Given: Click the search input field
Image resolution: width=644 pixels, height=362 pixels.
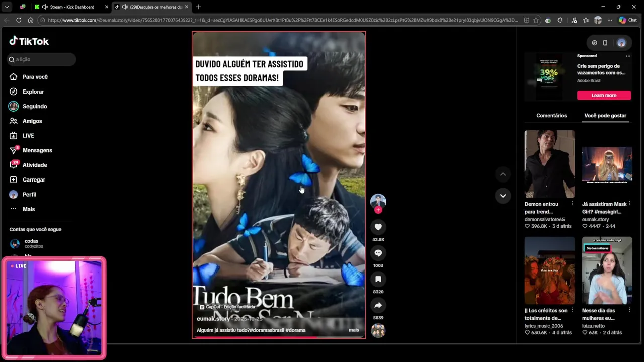Looking at the screenshot, I should click(x=42, y=59).
